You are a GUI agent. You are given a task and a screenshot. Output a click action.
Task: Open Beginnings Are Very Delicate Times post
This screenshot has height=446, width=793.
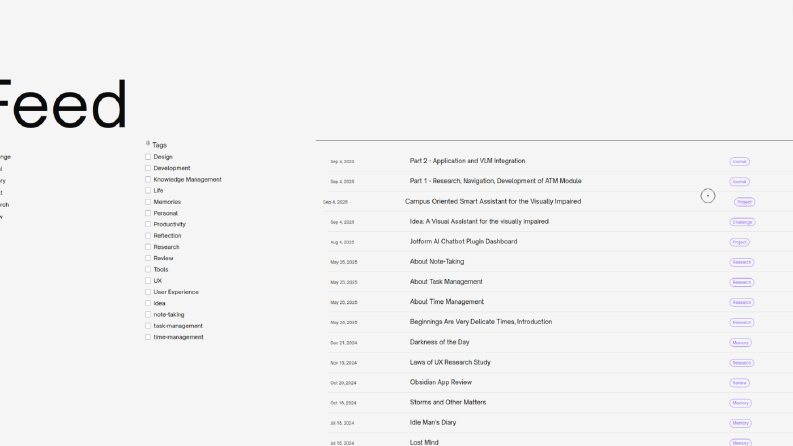click(481, 322)
